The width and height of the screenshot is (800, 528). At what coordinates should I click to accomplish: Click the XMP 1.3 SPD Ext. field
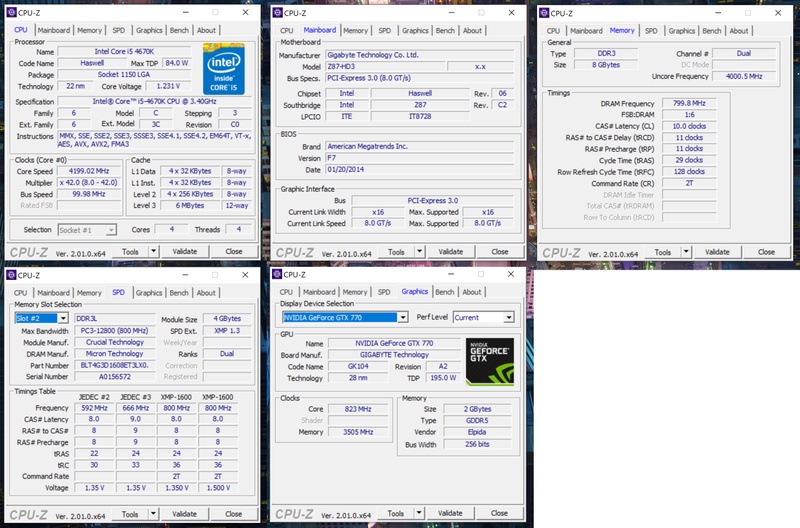[x=227, y=331]
